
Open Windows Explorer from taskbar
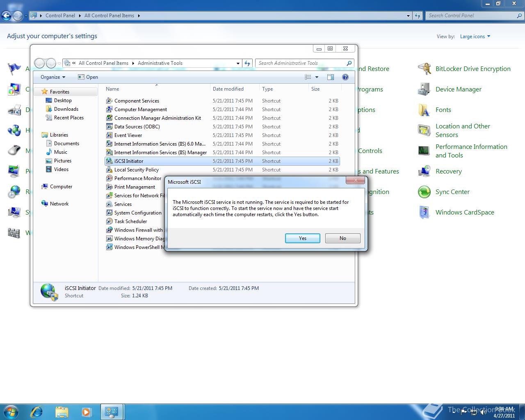point(62,411)
